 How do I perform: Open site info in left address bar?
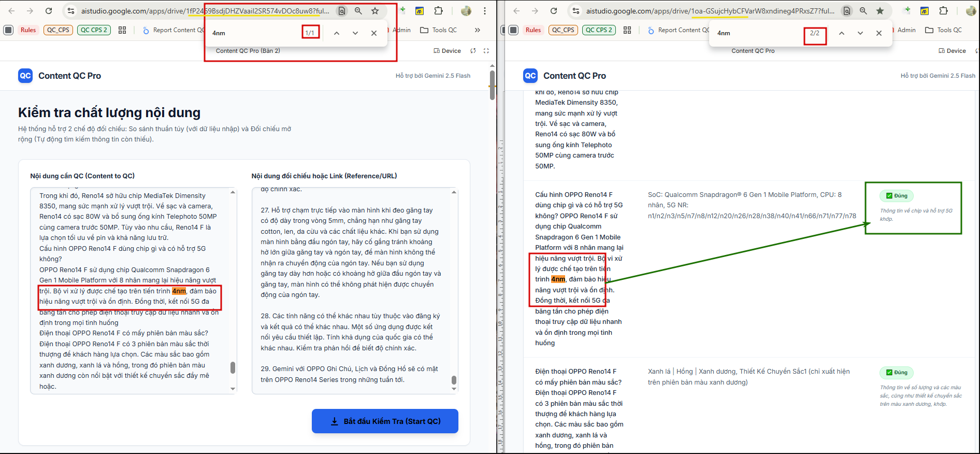point(71,11)
